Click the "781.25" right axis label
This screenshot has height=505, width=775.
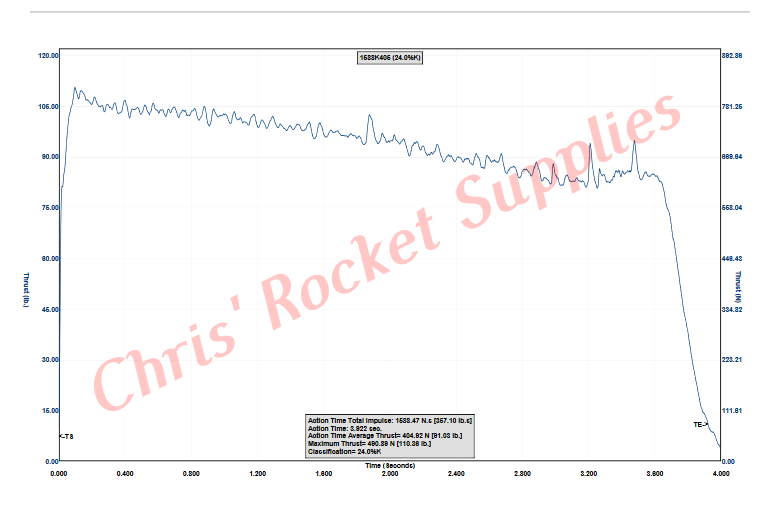click(x=732, y=106)
